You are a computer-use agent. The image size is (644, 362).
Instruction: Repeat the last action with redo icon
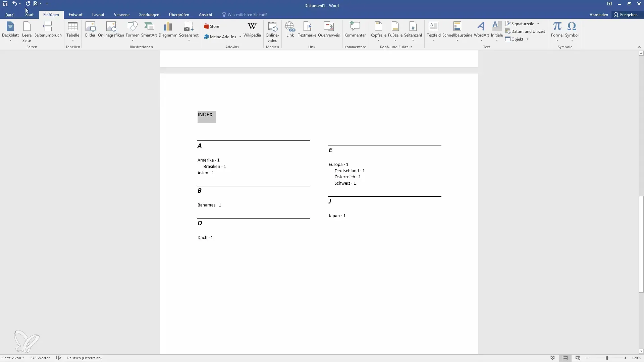28,4
